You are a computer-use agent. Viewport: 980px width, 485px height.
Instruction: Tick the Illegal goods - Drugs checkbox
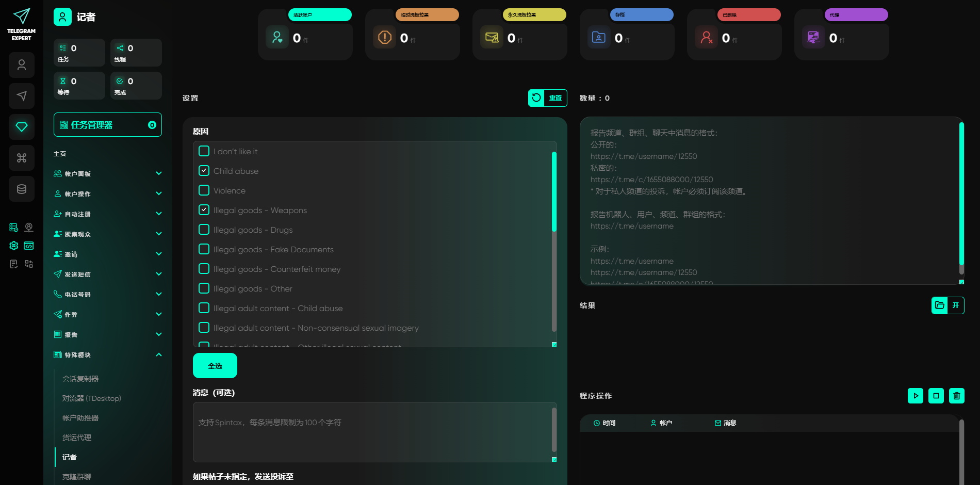(204, 230)
